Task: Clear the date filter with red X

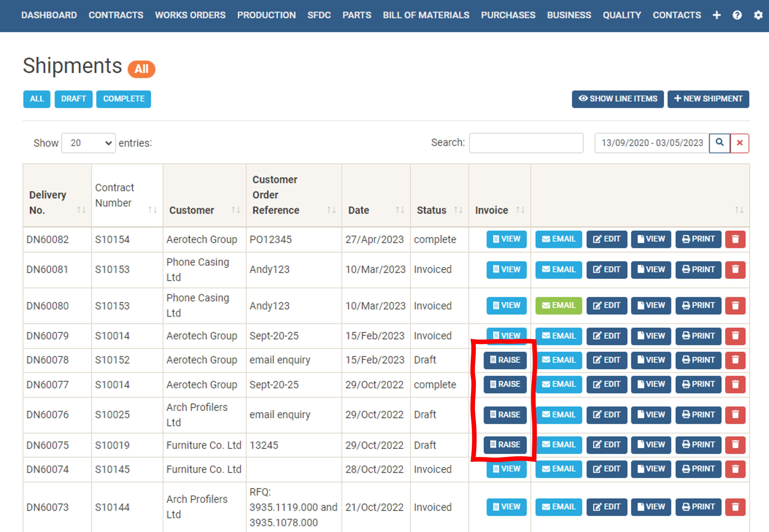Action: 740,143
